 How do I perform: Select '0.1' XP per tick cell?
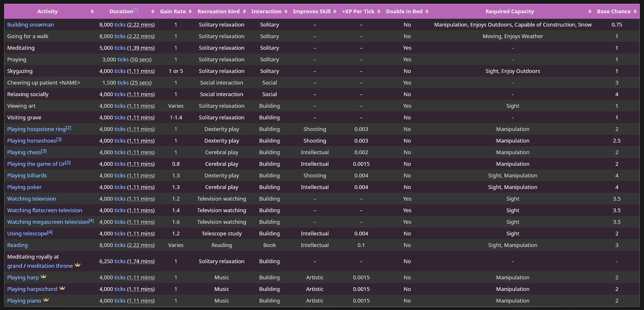[361, 245]
